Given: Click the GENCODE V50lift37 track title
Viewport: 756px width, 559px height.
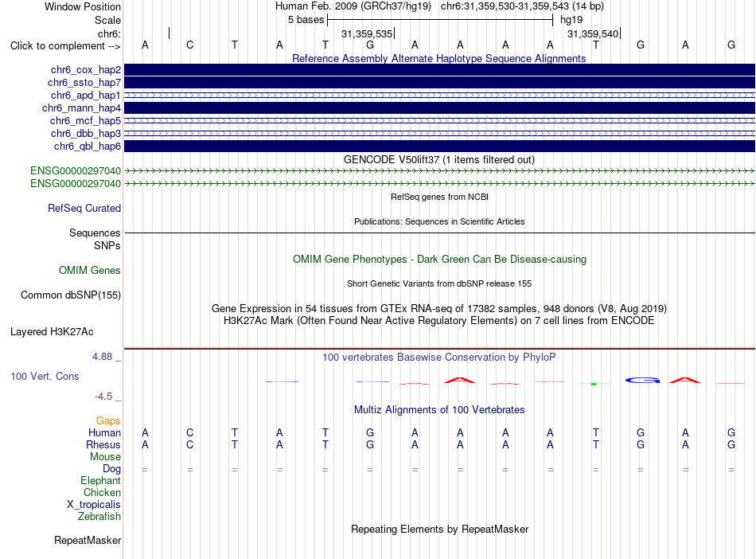Looking at the screenshot, I should point(439,159).
